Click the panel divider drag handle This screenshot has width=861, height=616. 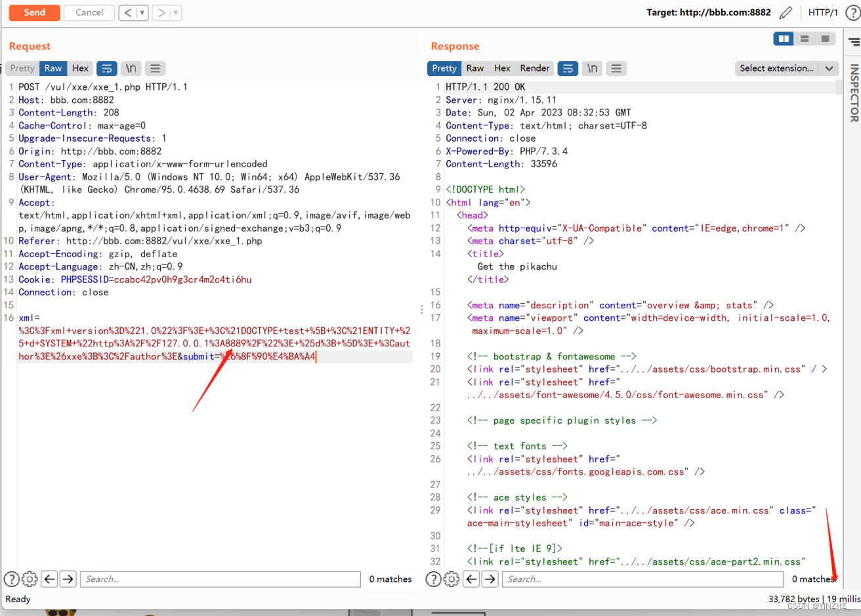click(x=421, y=310)
